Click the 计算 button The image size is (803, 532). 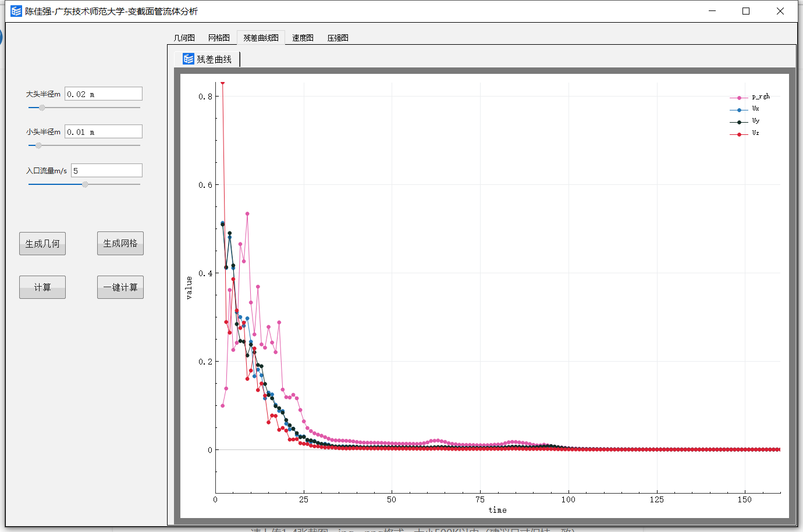[42, 287]
